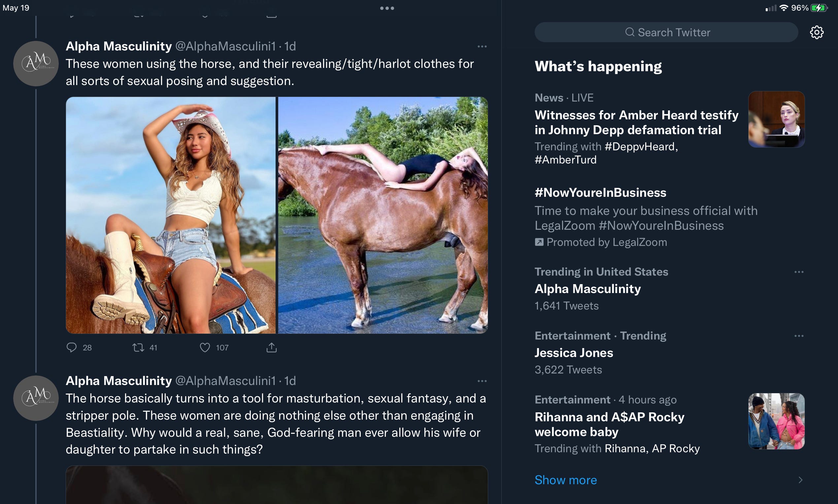
Task: Open the Alpha Masculinity avatar on first tweet
Action: pos(36,64)
